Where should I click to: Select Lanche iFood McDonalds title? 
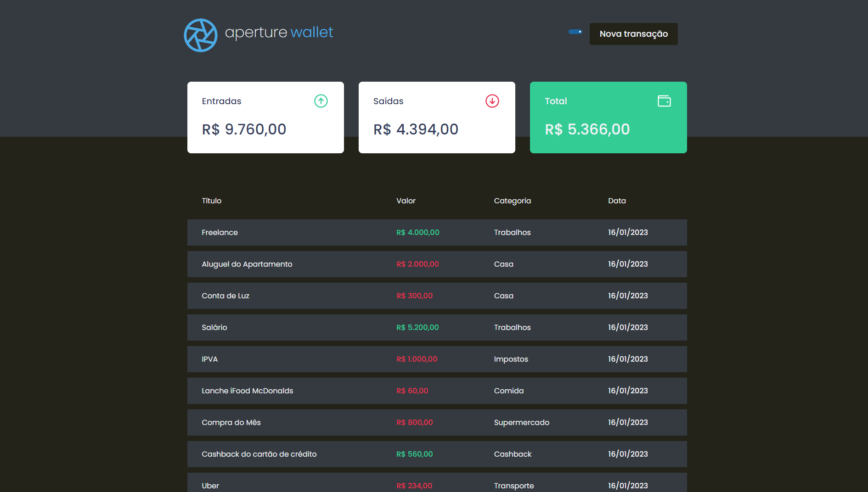coord(248,391)
